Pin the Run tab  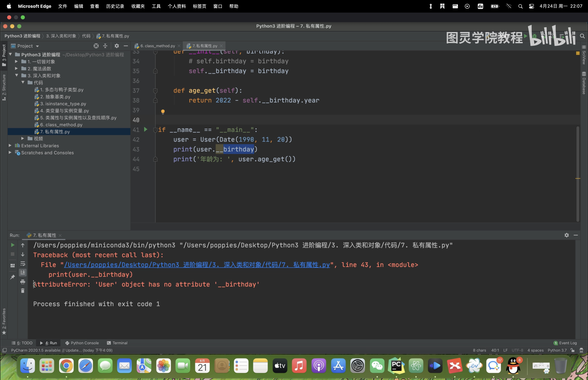13,277
